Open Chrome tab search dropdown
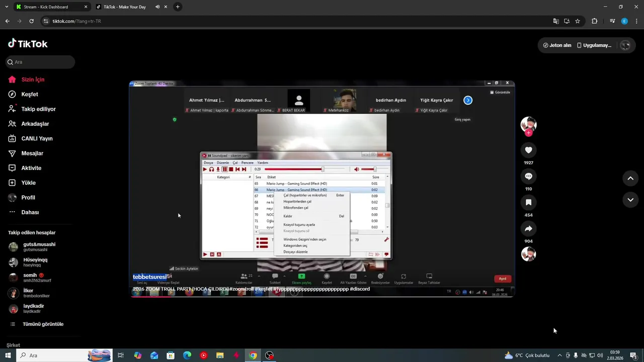 [x=7, y=7]
